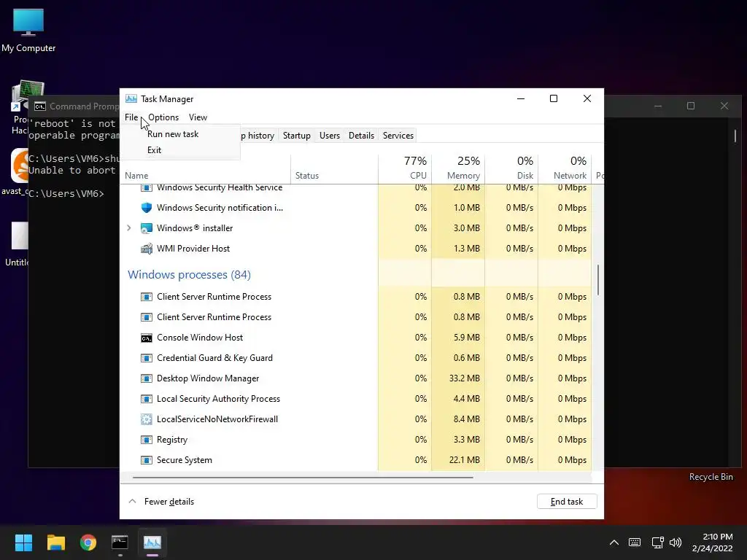Expand the Windows installer process group
Screen dimensions: 747x560
129,228
